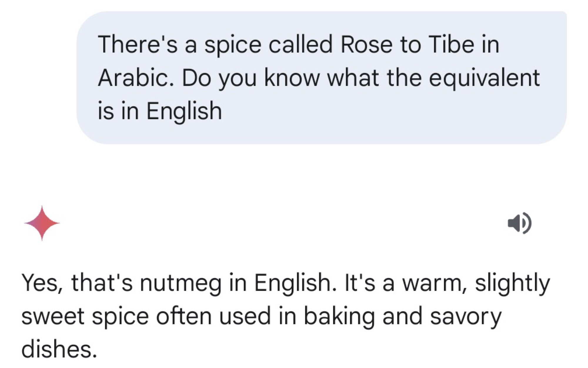Click the word "slightly" in the response
Screen dimensions: 588x368
tap(512, 283)
